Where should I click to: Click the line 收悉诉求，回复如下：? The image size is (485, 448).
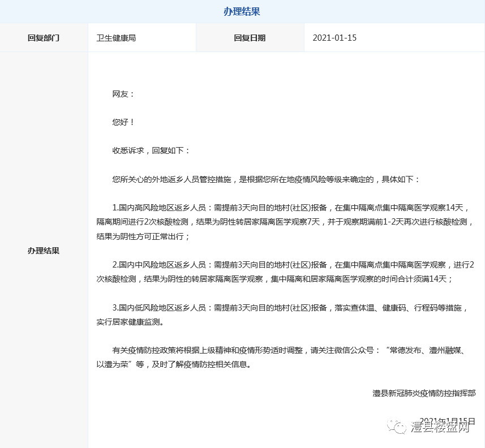151,150
